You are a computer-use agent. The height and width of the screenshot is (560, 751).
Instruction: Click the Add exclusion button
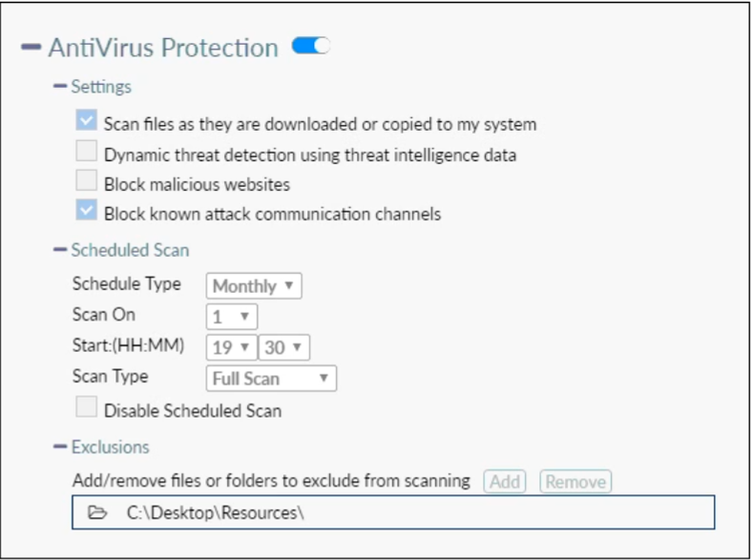(505, 482)
